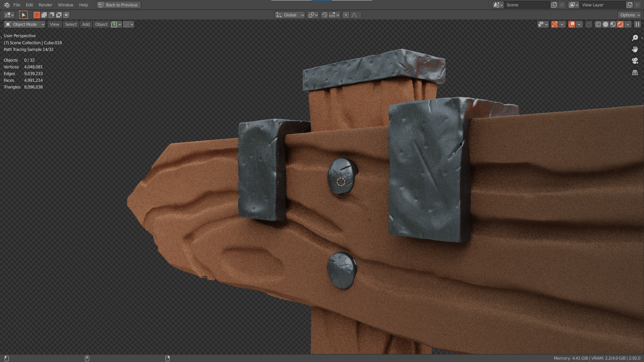Create new scene with copy icon

[554, 5]
